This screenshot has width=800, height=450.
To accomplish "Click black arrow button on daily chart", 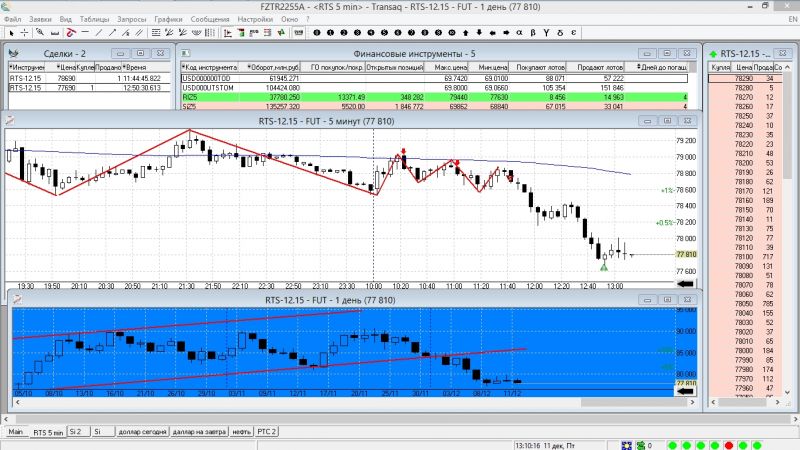I will point(685,391).
